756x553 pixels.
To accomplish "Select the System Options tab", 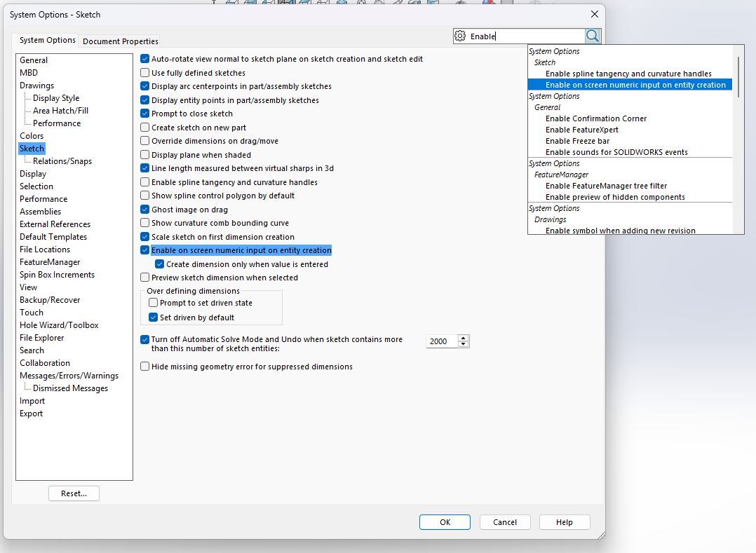I will click(x=47, y=41).
